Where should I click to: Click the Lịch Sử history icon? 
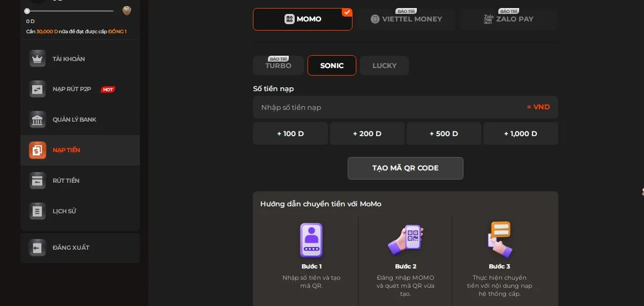38,211
